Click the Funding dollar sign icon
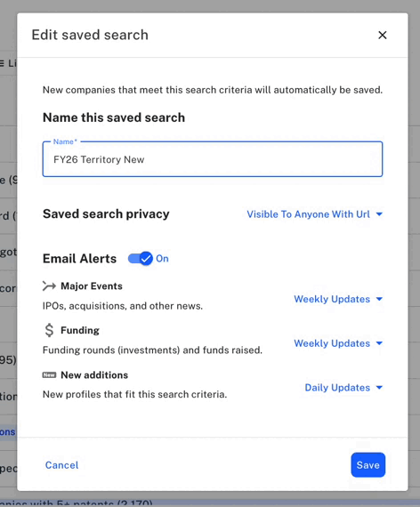 (49, 330)
